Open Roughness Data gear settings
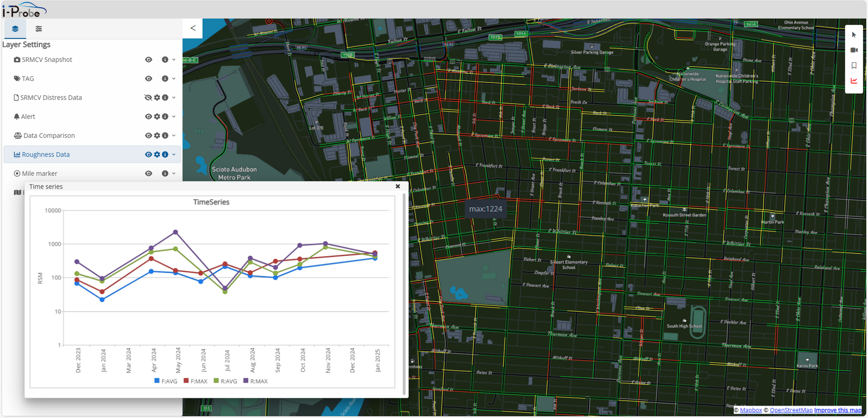The width and height of the screenshot is (868, 418). click(157, 155)
